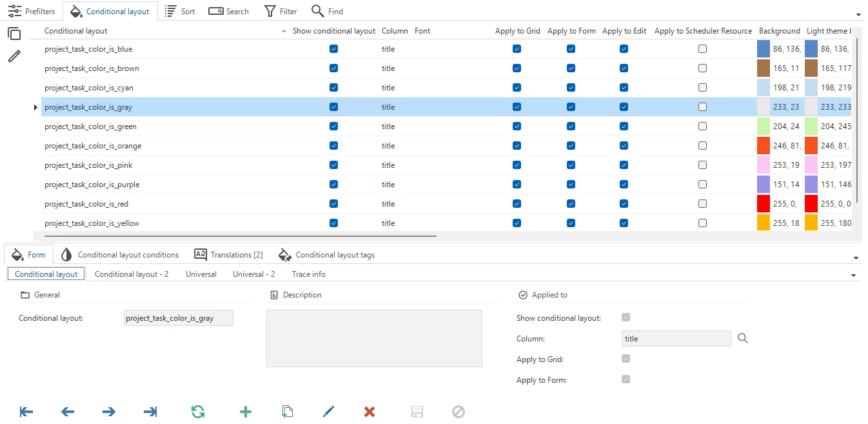Click the copy icon in left sidebar

click(x=14, y=34)
